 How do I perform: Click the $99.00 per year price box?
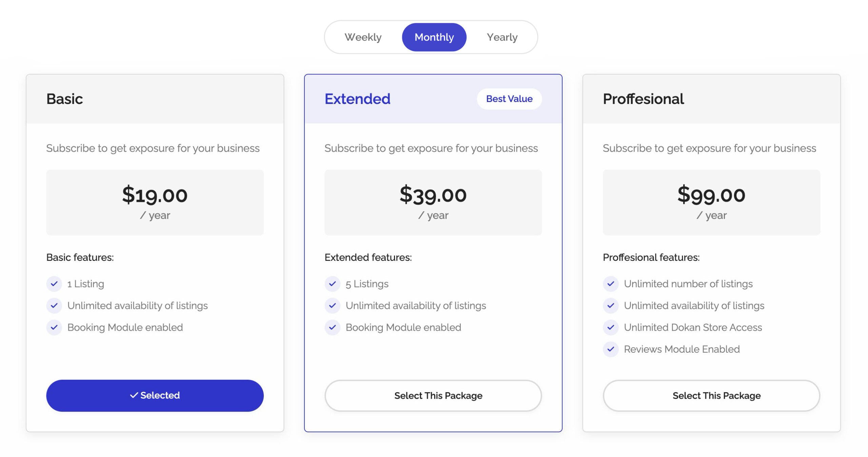pyautogui.click(x=711, y=203)
